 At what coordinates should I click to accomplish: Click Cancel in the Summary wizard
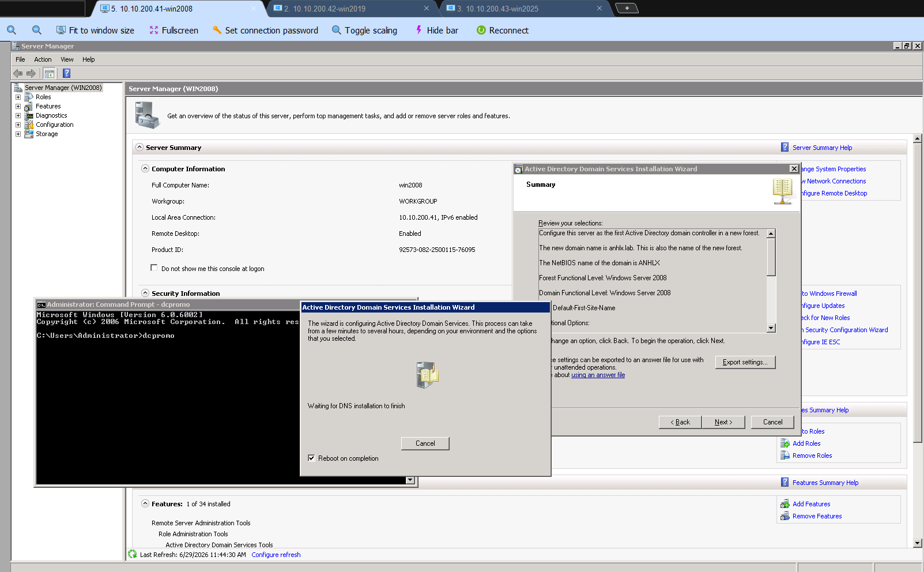pos(773,422)
